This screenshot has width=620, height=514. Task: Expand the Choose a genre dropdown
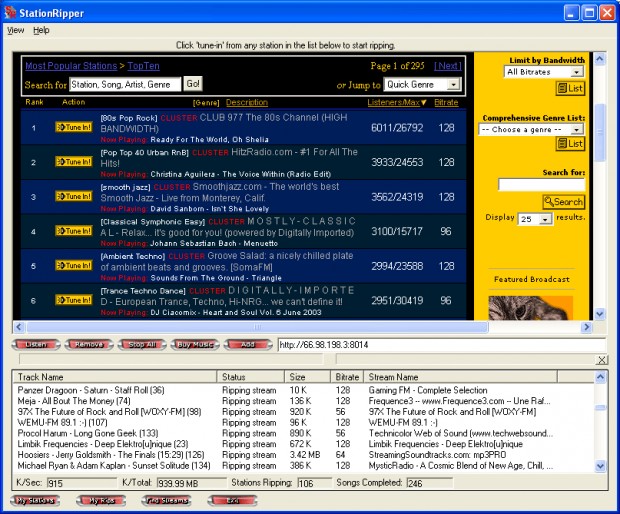point(531,129)
